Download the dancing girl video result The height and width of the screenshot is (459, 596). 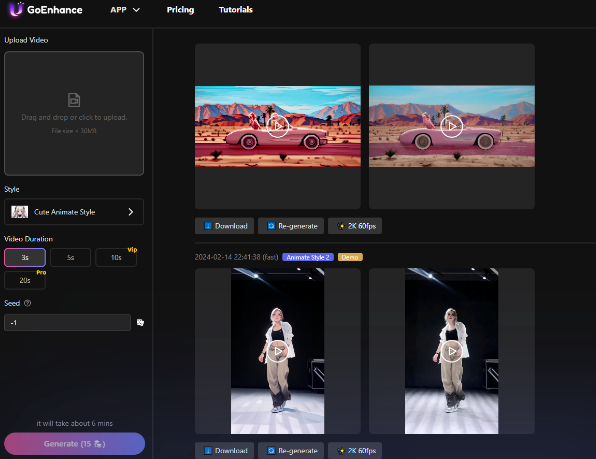click(x=224, y=451)
